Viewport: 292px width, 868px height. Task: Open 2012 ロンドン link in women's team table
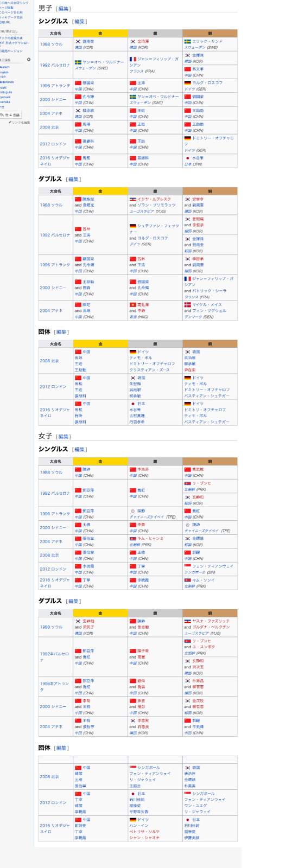(53, 803)
